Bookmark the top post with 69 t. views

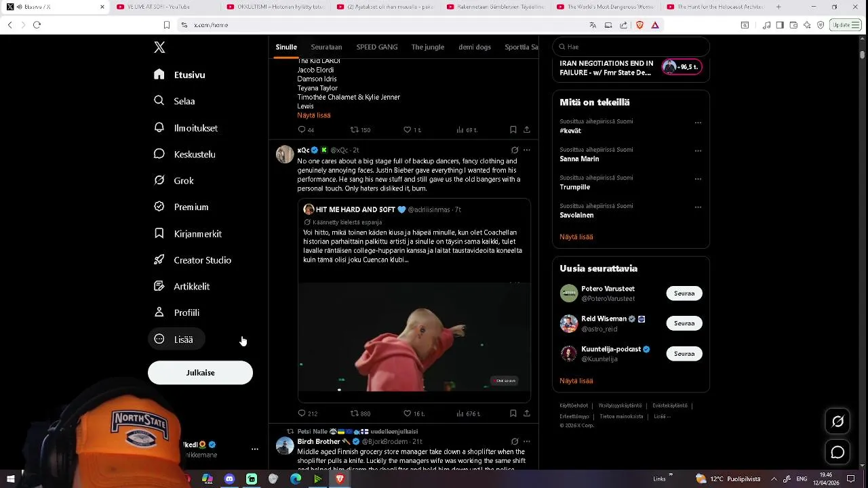pyautogui.click(x=513, y=129)
